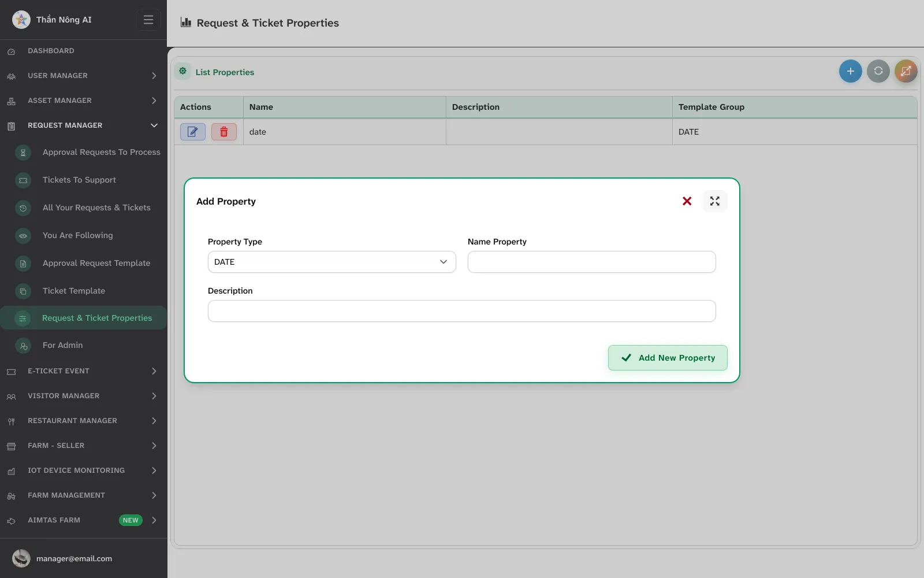This screenshot has width=924, height=578.
Task: Collapse the Request Manager menu chevron
Action: [x=154, y=125]
